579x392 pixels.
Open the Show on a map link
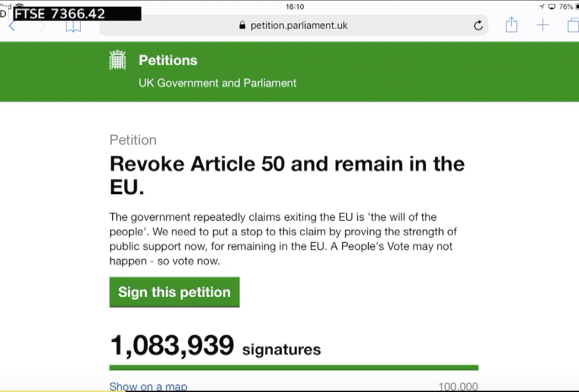pyautogui.click(x=148, y=386)
